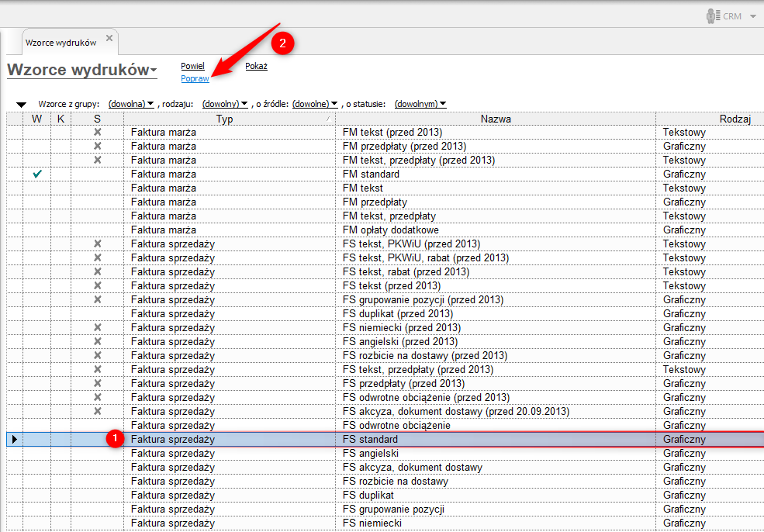This screenshot has height=532, width=764.
Task: Expand the CRM dropdown arrow
Action: 753,16
